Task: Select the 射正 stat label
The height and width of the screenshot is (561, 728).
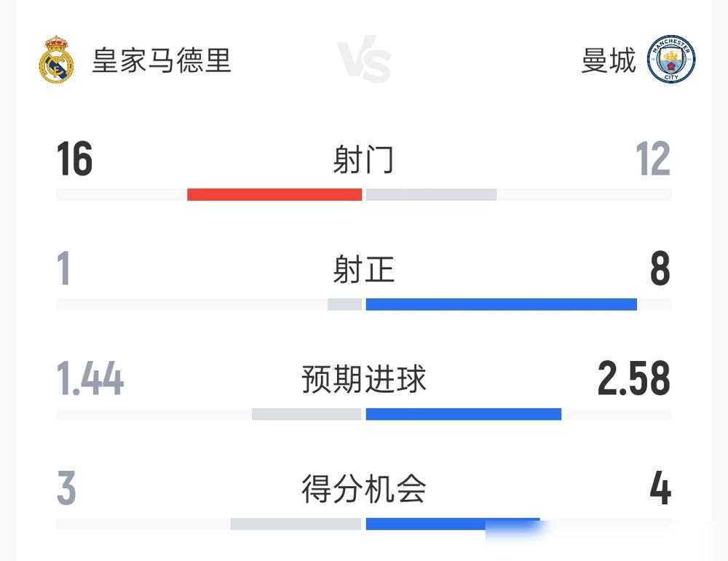Action: point(363,269)
